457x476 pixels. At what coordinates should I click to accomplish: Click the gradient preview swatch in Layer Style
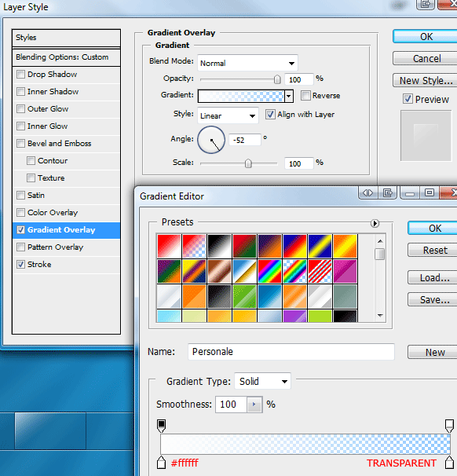[241, 96]
